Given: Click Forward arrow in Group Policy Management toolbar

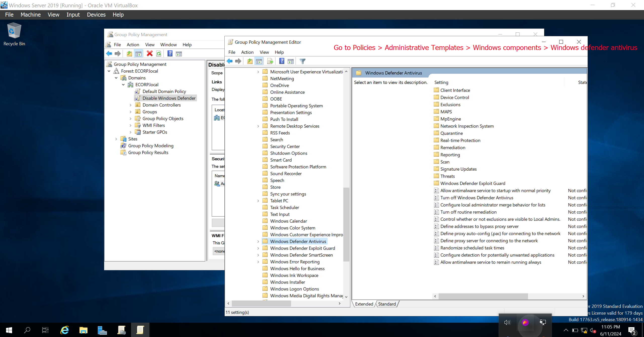Looking at the screenshot, I should (x=117, y=54).
